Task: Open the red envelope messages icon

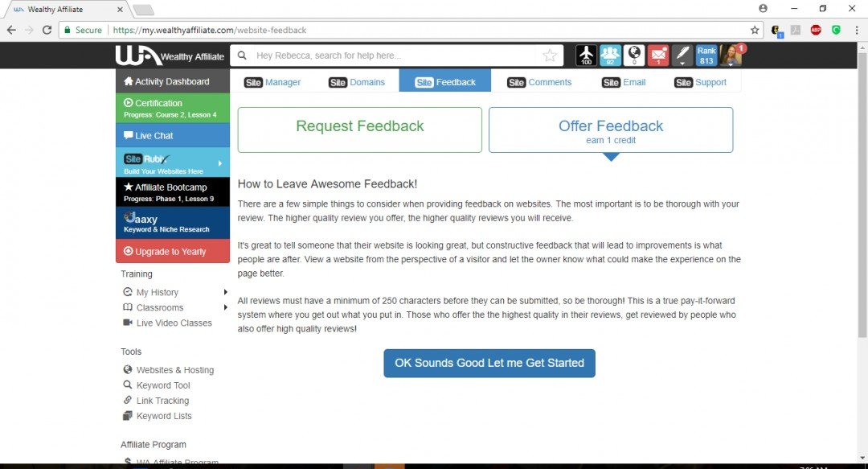Action: pos(658,55)
